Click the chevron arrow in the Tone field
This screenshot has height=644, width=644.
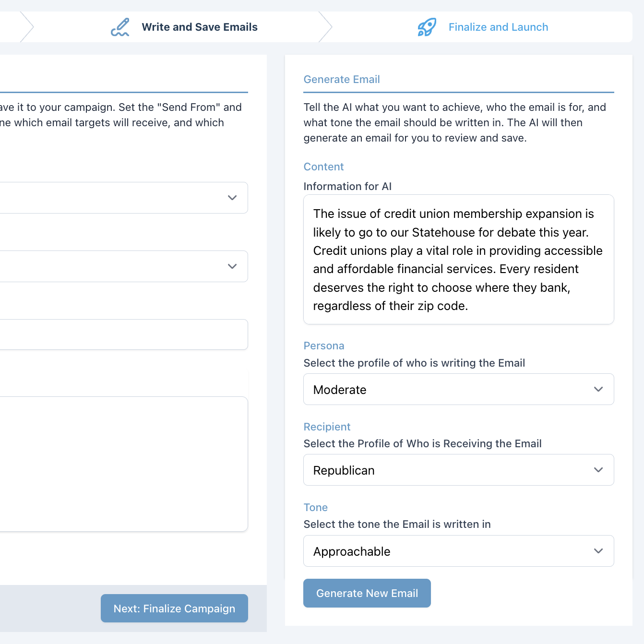coord(598,551)
